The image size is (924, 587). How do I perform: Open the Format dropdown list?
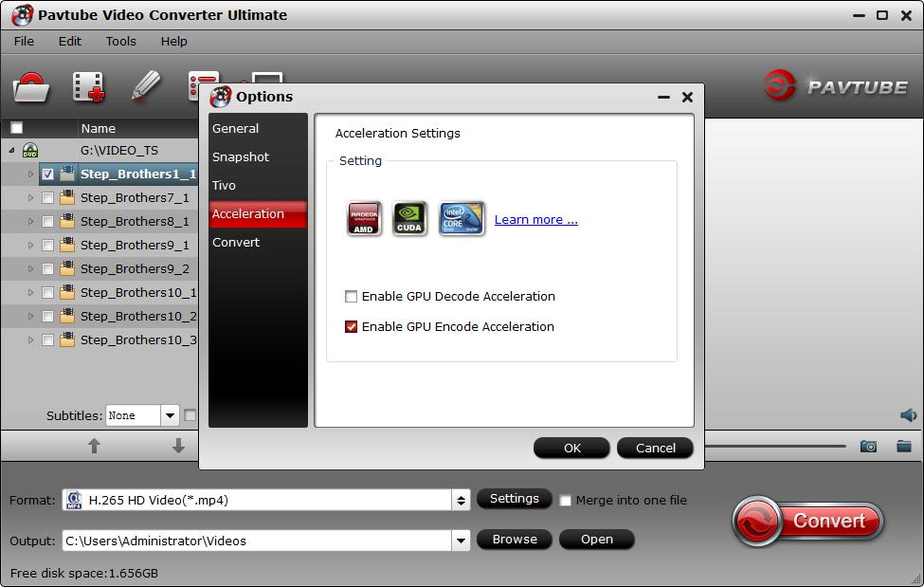[x=461, y=501]
